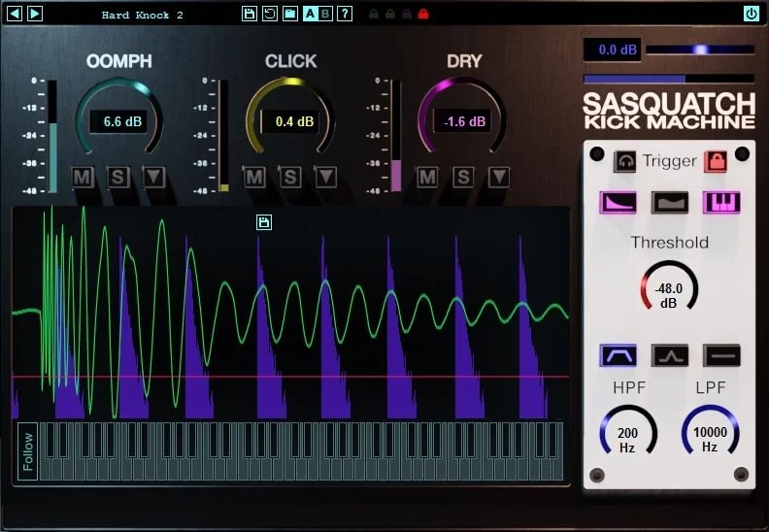Screen dimensions: 769x532
Task: Select the A state in A/B compare
Action: pyautogui.click(x=310, y=14)
